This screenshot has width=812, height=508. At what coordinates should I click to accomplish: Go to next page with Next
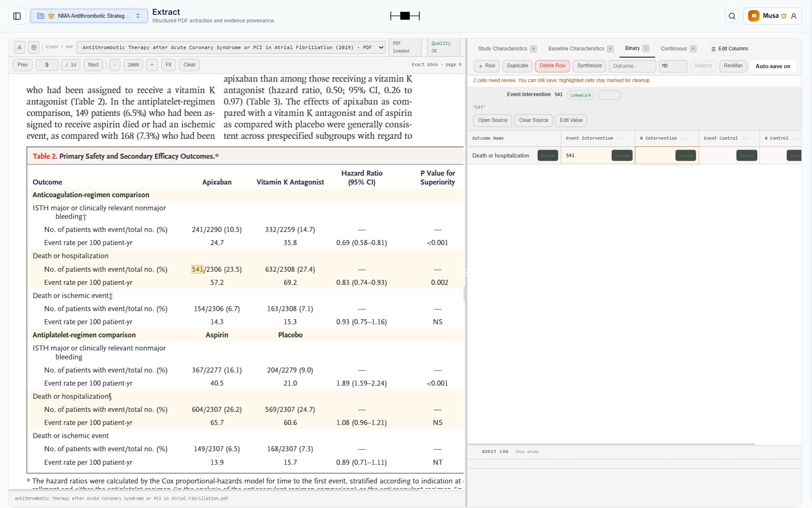93,65
